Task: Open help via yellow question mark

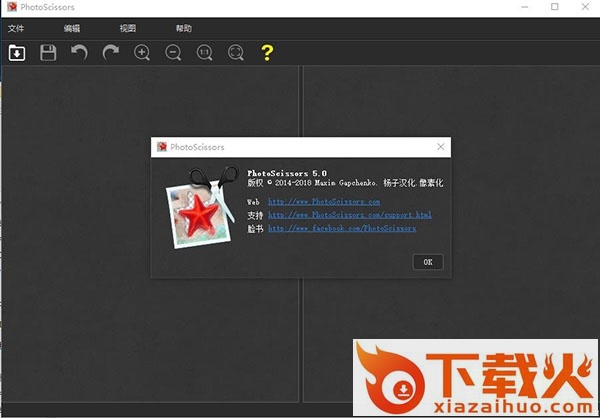Action: click(267, 52)
